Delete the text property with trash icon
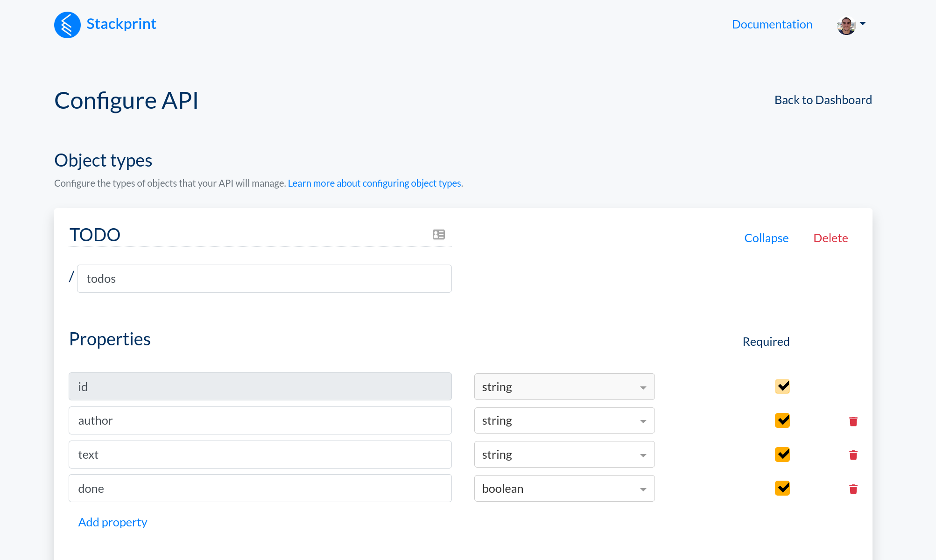The image size is (936, 560). tap(853, 455)
